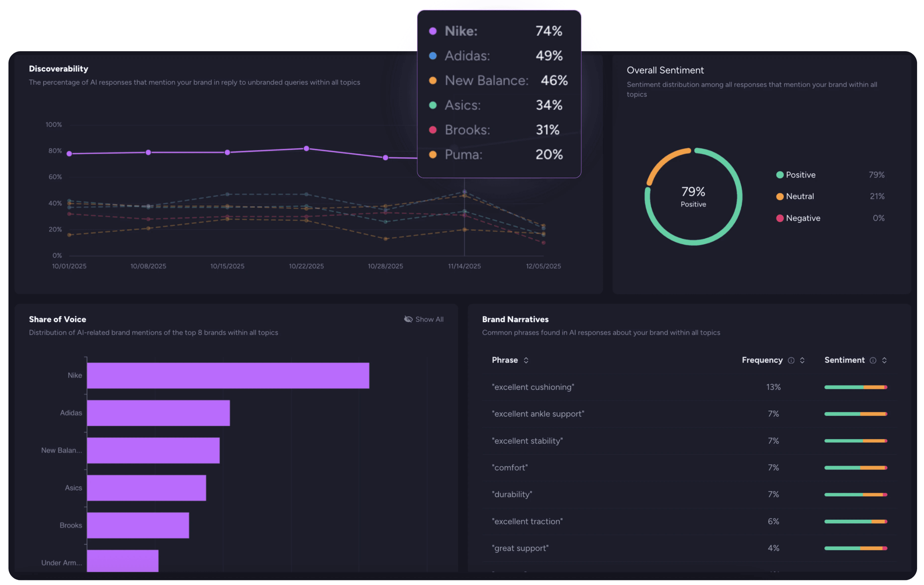Viewport: 924px width, 585px height.
Task: Click the 79% Positive donut chart center
Action: (x=693, y=196)
